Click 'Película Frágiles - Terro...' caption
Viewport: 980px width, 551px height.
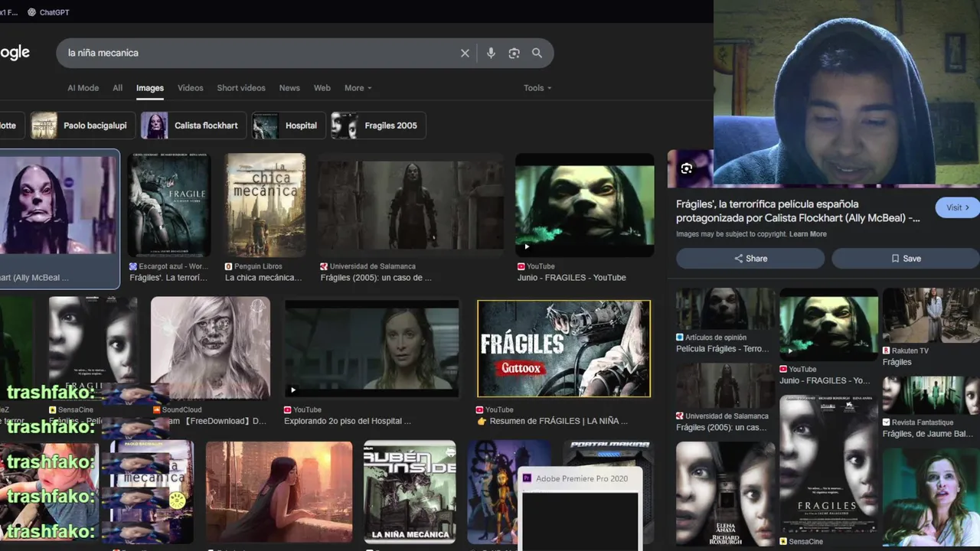722,349
